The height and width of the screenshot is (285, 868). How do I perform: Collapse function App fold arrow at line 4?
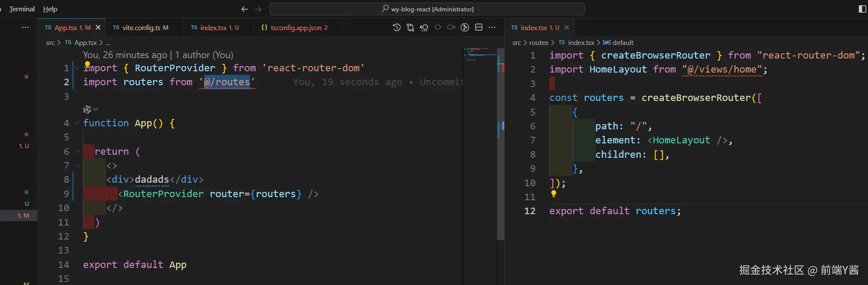click(x=77, y=123)
